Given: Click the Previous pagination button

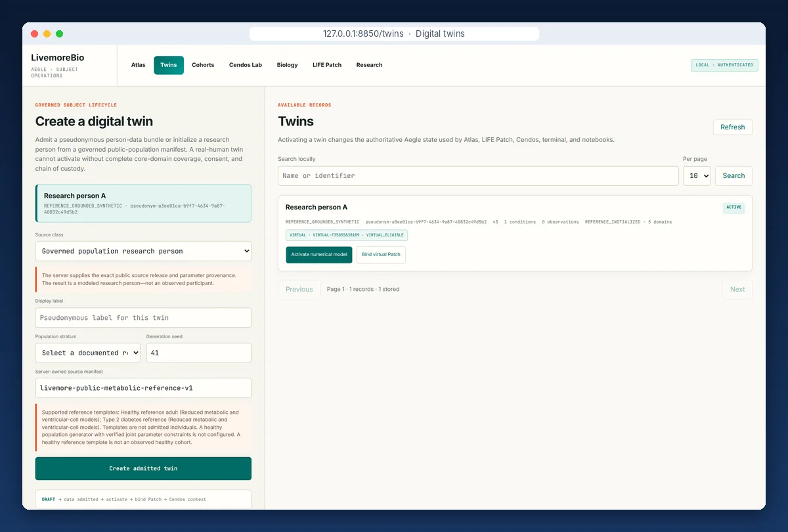Looking at the screenshot, I should [299, 290].
